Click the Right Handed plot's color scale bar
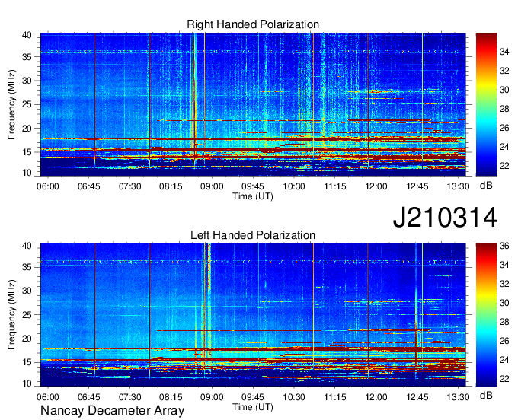The height and width of the screenshot is (420, 518). (x=486, y=104)
